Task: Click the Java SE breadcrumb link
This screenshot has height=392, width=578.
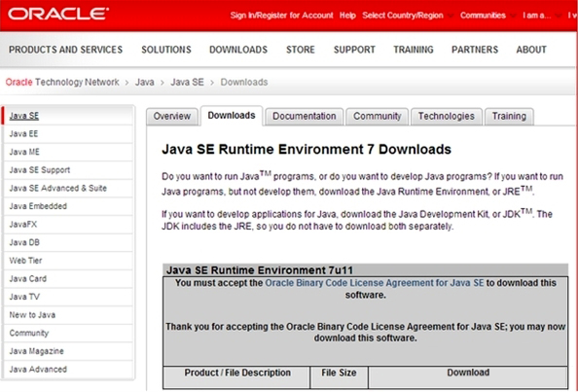Action: (187, 82)
